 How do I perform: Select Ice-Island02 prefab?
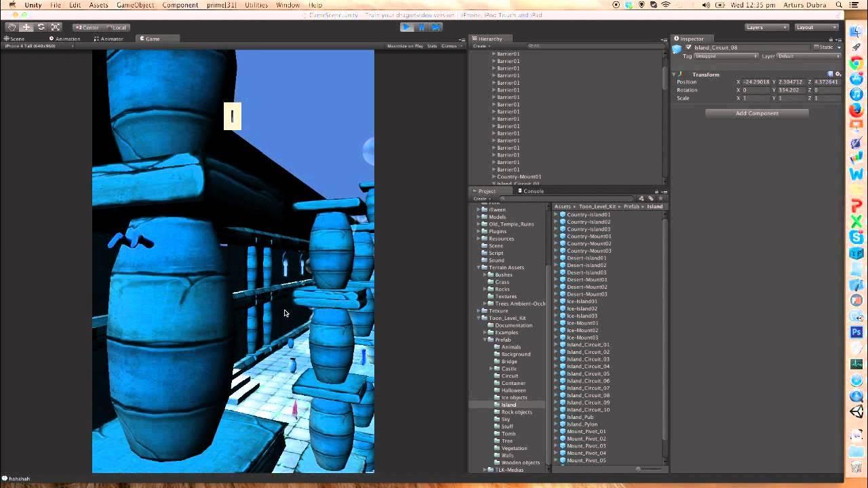tap(582, 308)
